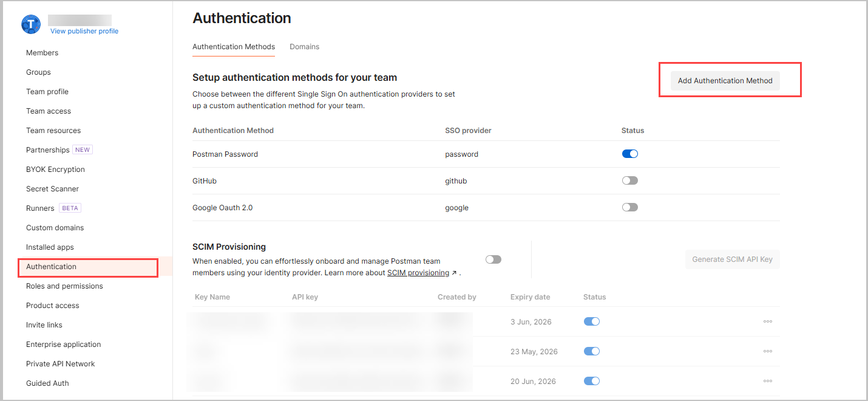Click the 'github' SSO provider cell
The image size is (868, 401).
click(456, 181)
